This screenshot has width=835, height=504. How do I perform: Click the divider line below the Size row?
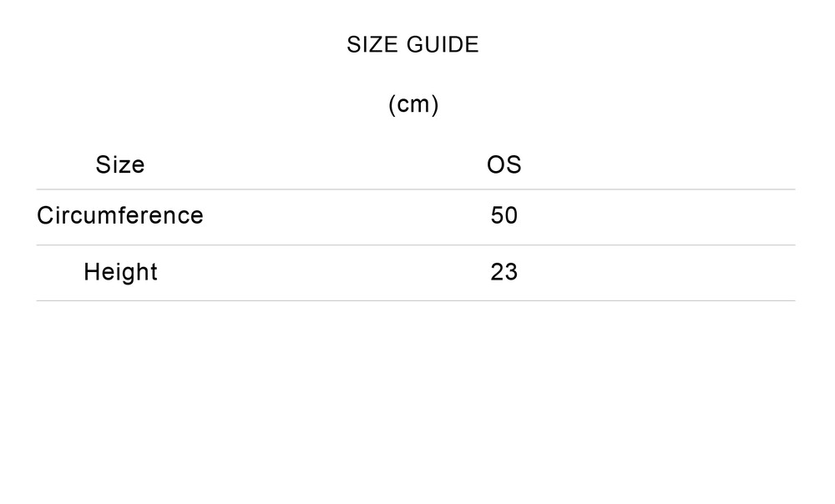416,189
